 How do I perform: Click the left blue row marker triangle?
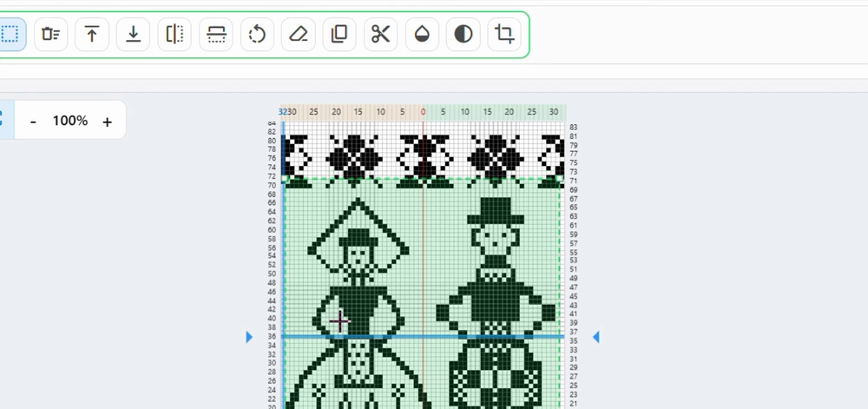tap(249, 337)
